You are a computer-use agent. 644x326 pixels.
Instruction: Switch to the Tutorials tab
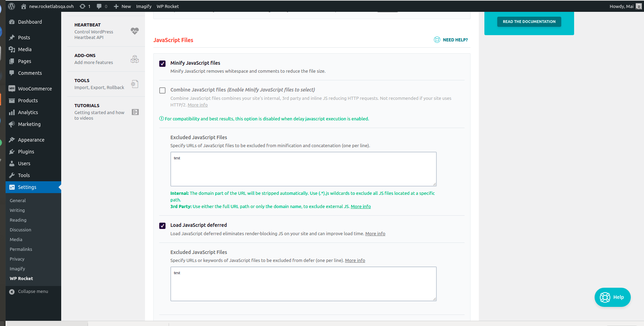pyautogui.click(x=106, y=112)
